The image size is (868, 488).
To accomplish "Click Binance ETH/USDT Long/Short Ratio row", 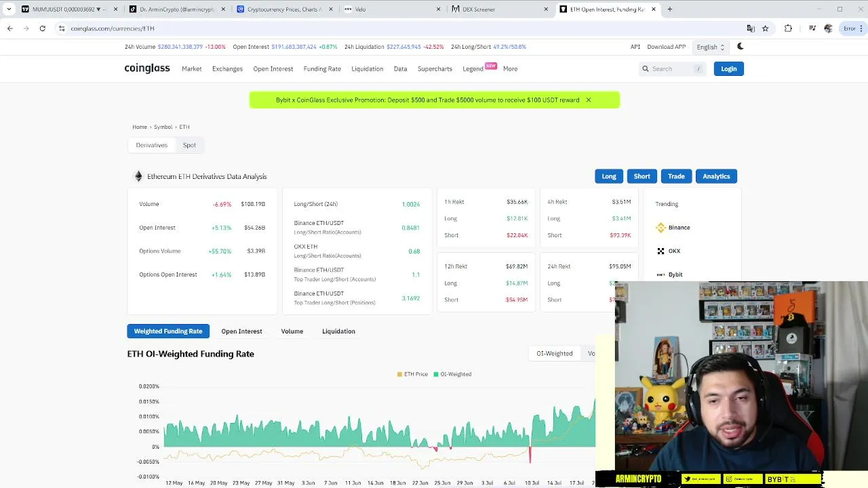I will [357, 228].
